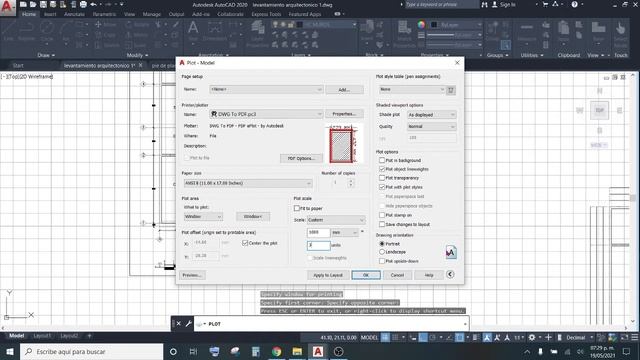Open What to plot Window dropdown
This screenshot has width=640, height=360.
203,217
